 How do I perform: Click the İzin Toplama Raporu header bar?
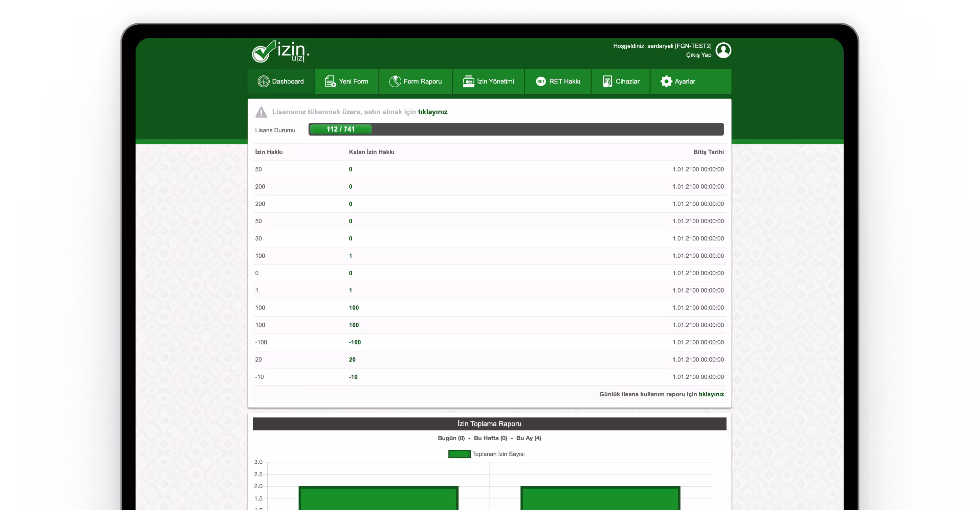pyautogui.click(x=489, y=424)
